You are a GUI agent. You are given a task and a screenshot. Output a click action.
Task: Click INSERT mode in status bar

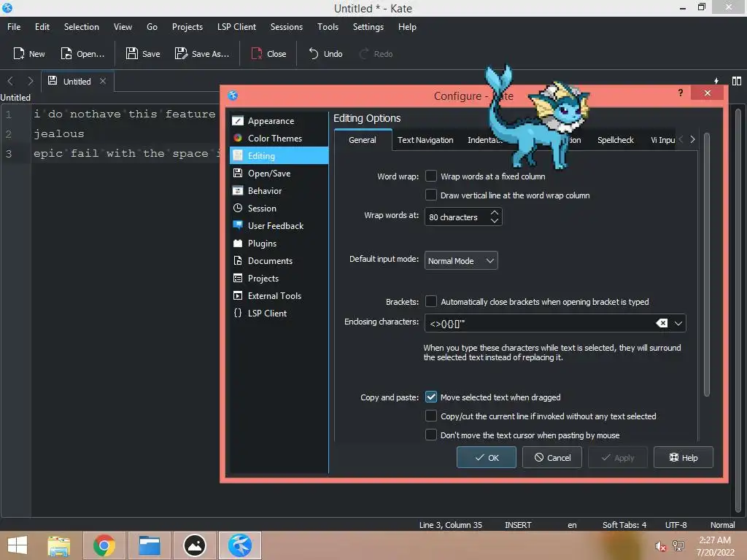click(x=518, y=525)
